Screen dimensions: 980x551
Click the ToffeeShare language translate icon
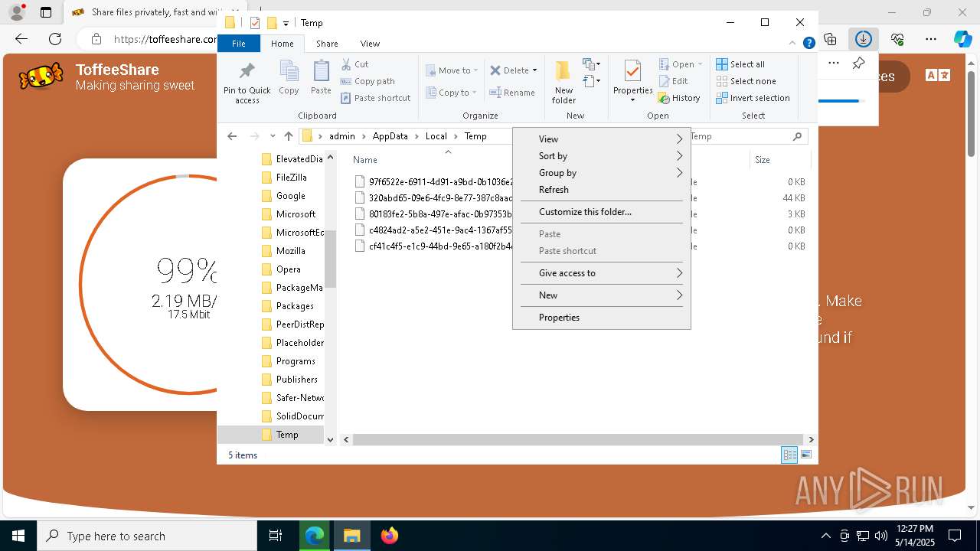(938, 75)
